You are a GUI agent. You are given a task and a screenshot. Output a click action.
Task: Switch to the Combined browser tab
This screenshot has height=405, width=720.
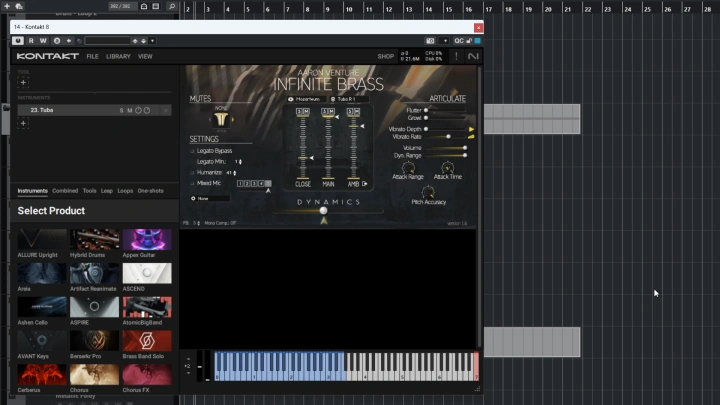pos(65,191)
